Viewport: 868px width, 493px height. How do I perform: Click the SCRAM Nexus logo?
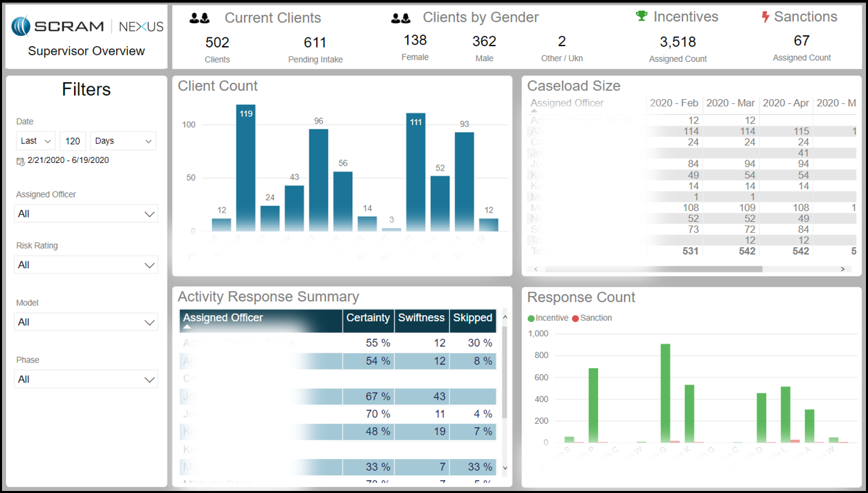click(87, 26)
